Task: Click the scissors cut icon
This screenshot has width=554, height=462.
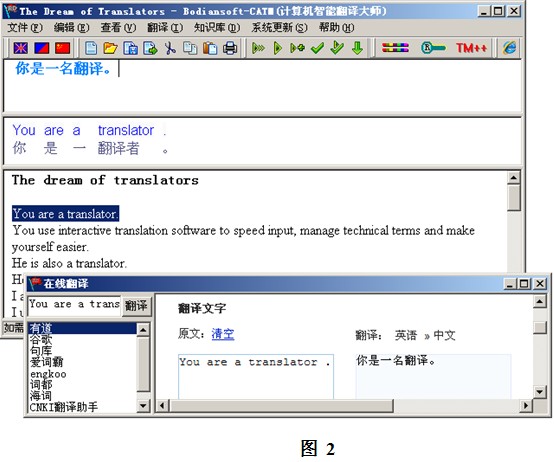Action: point(170,48)
